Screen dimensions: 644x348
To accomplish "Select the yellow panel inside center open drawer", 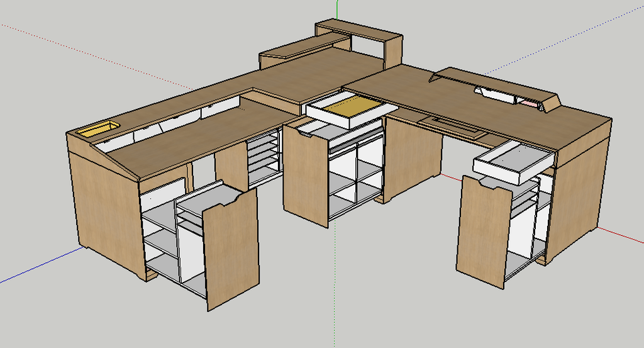I will [x=353, y=106].
